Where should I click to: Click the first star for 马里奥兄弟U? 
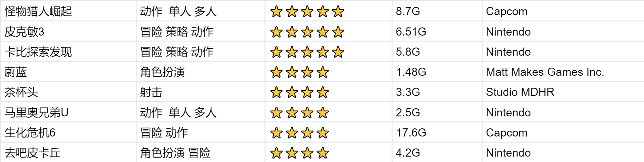point(276,113)
